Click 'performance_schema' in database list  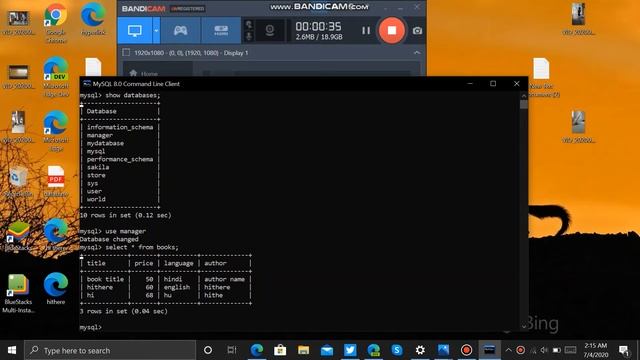pos(120,159)
